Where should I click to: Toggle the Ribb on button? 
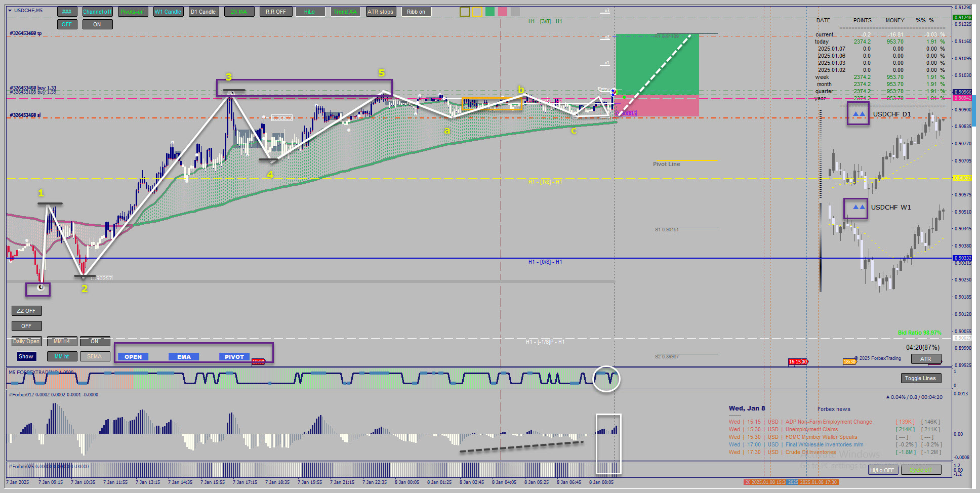pyautogui.click(x=416, y=12)
